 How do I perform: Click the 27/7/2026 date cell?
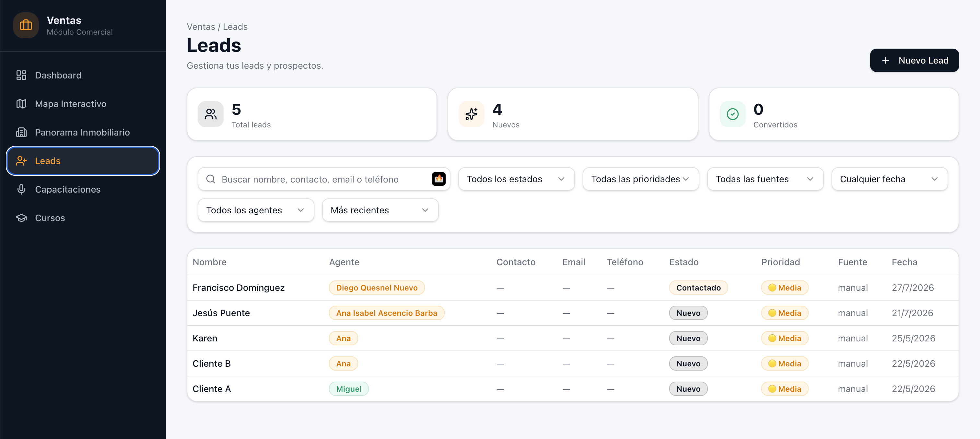[913, 288]
